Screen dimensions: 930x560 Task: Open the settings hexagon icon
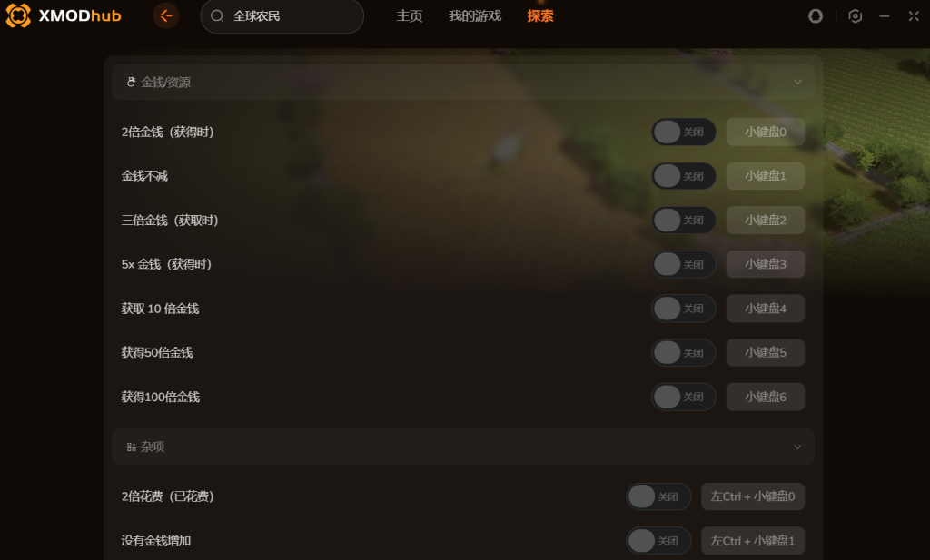(855, 16)
